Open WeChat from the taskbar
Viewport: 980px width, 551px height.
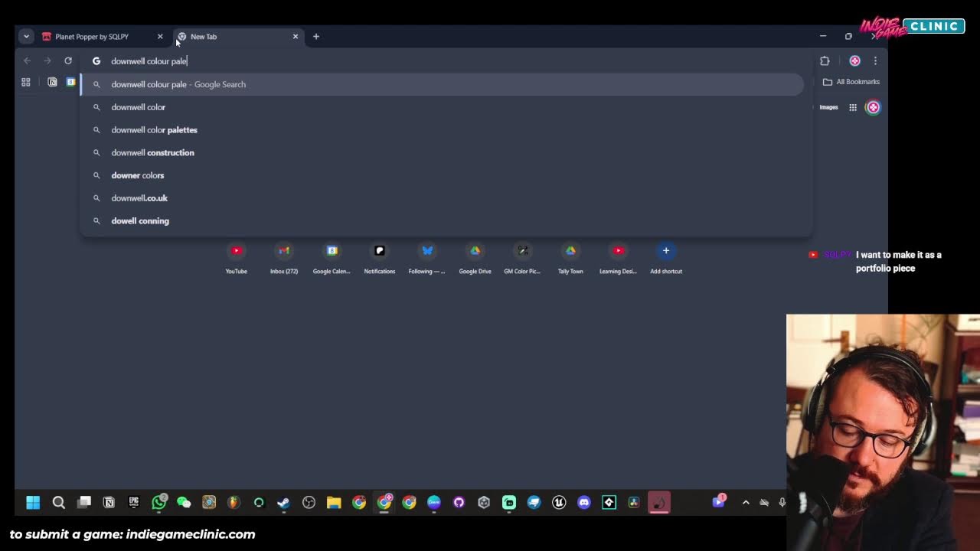[x=184, y=503]
